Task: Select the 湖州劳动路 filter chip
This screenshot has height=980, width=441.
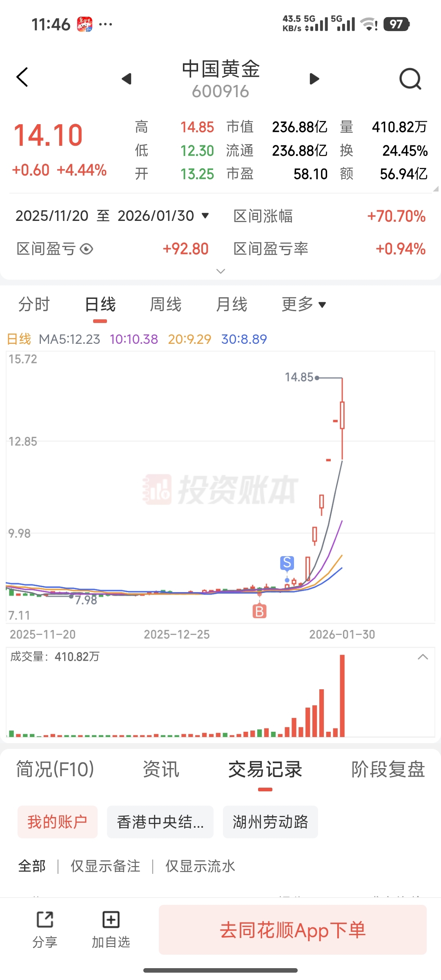Action: [x=270, y=822]
